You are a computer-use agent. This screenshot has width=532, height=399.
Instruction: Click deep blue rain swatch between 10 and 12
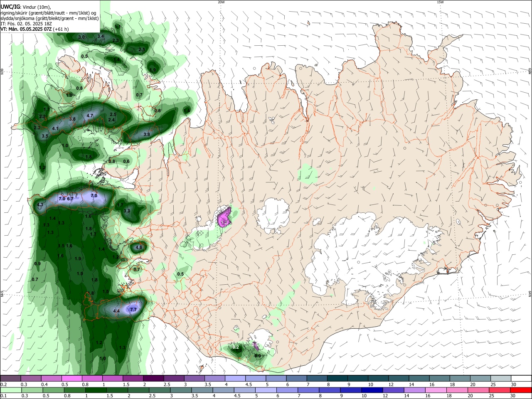click(x=372, y=390)
